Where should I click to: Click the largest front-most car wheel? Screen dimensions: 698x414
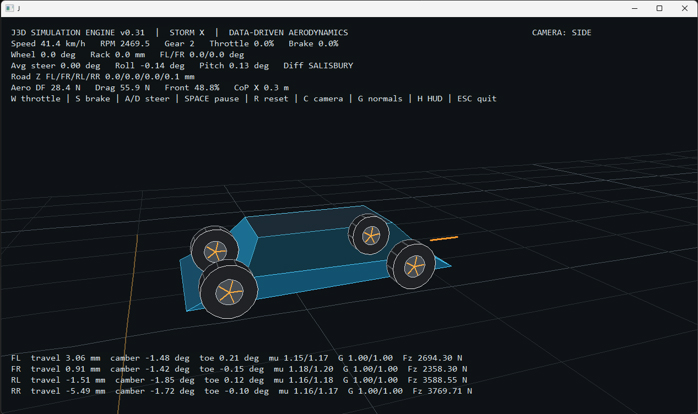228,290
